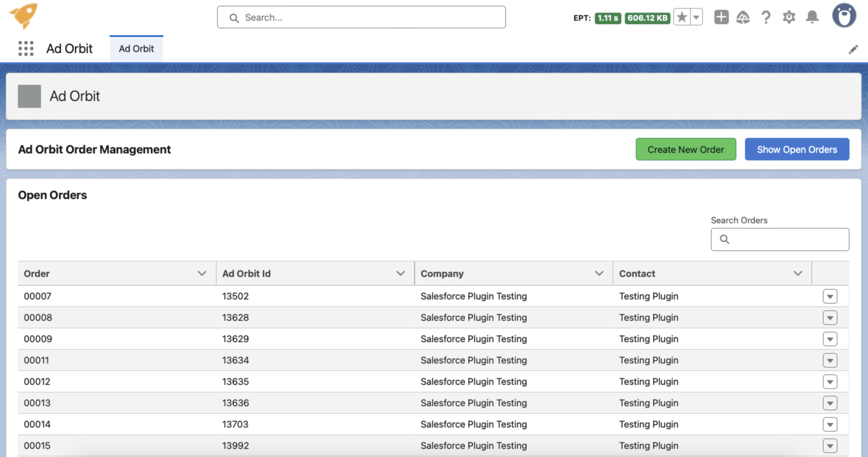Screen dimensions: 868x457
Task: Open row actions menu for order 00012
Action: 830,382
